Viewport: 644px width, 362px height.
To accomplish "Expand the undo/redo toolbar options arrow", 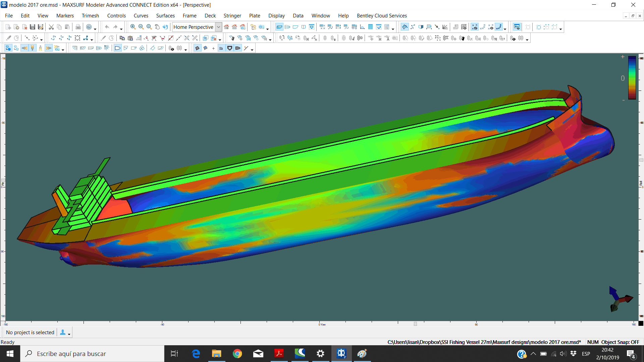I will (121, 29).
